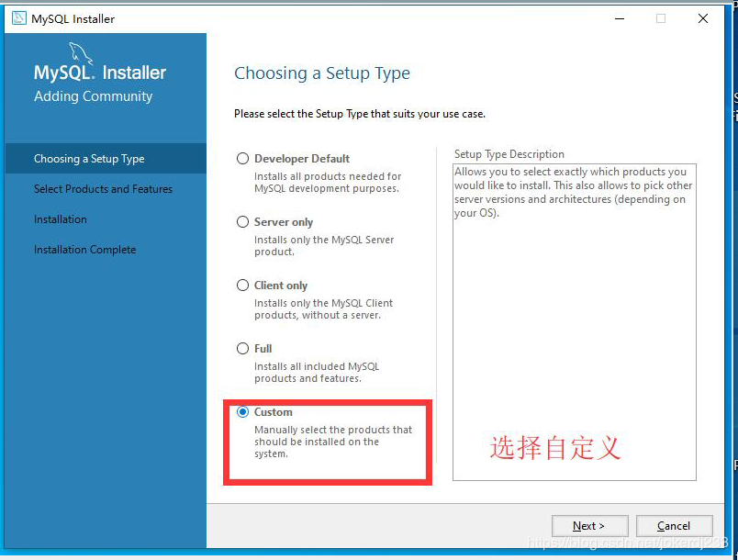Choose the Server only setup type
This screenshot has height=560, width=738.
pyautogui.click(x=242, y=221)
